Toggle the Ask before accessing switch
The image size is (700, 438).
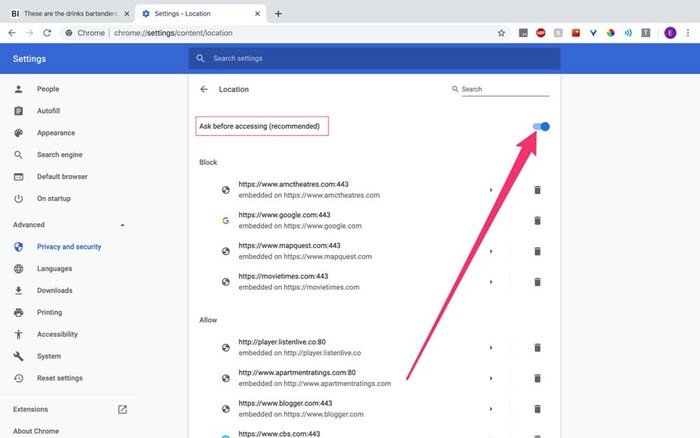[x=541, y=127]
